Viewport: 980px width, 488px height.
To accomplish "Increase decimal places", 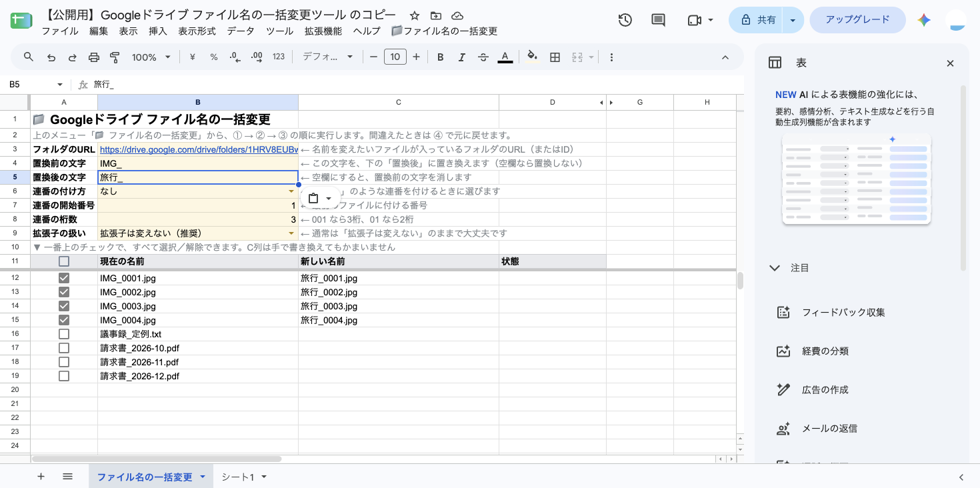I will 257,57.
